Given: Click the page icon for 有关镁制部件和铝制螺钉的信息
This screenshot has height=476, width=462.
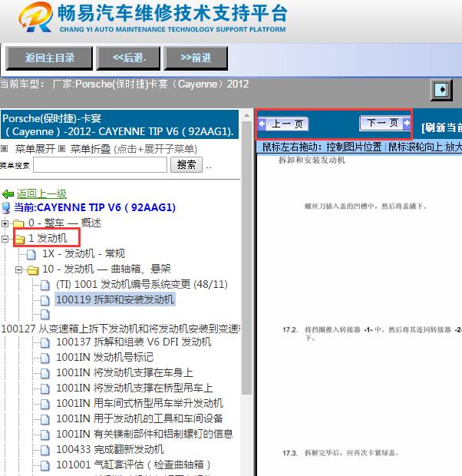Looking at the screenshot, I should point(45,435).
